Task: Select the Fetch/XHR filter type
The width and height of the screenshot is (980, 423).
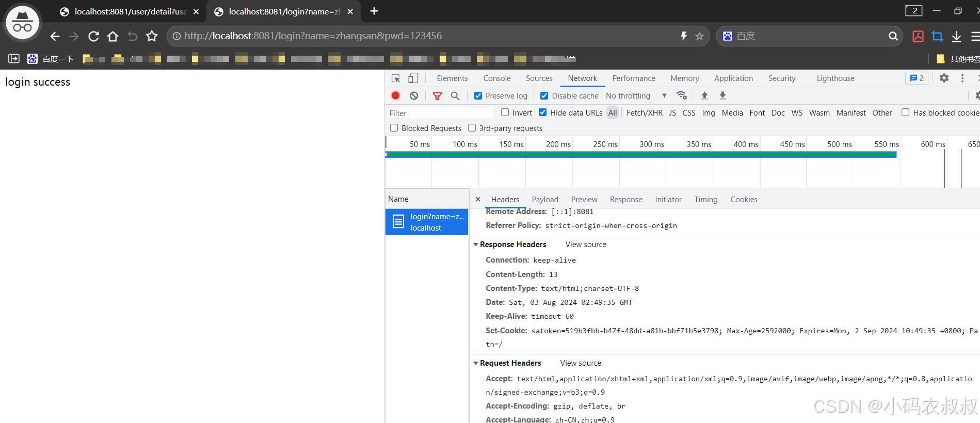Action: click(644, 113)
